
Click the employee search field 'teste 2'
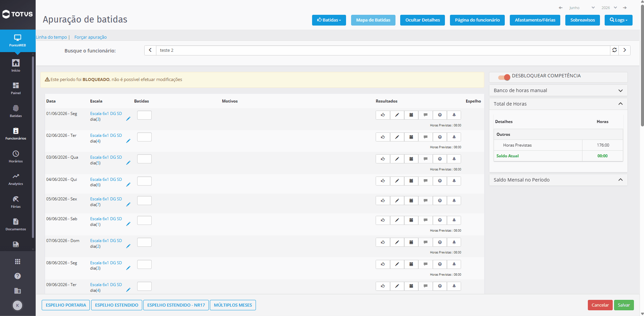point(383,50)
